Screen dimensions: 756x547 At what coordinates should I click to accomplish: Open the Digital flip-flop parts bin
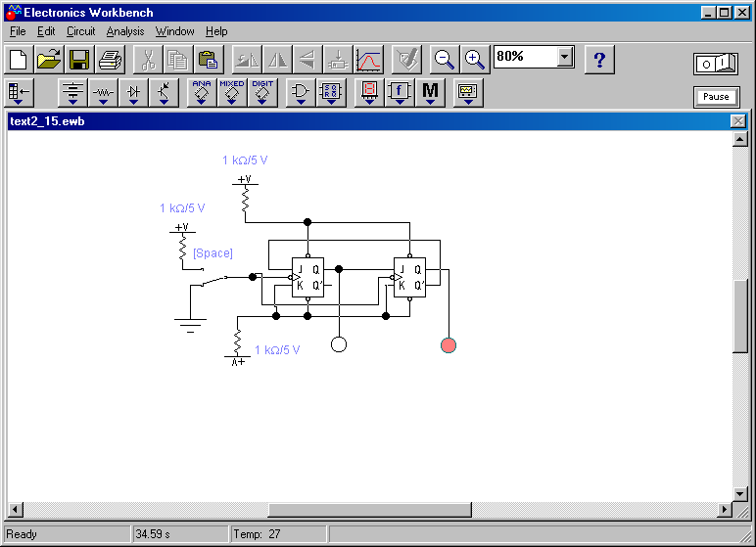click(331, 93)
